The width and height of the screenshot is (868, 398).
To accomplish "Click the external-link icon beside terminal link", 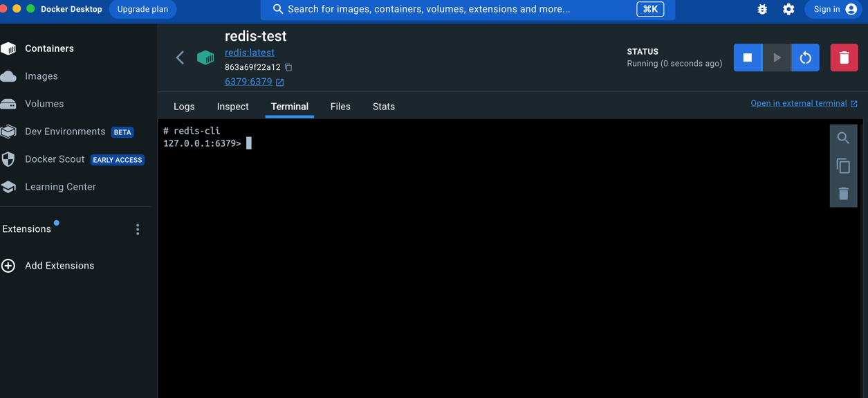I will click(x=854, y=104).
